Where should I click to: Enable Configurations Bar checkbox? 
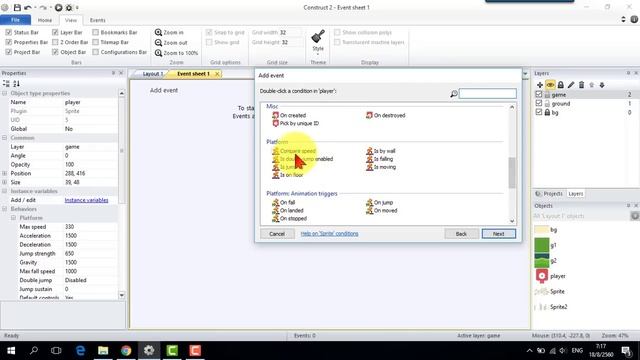click(96, 52)
